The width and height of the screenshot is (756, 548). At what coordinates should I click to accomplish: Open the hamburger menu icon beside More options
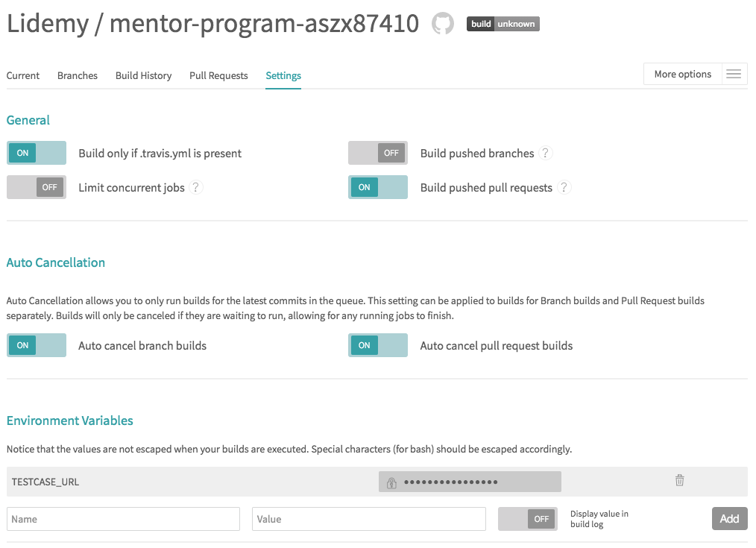point(734,74)
